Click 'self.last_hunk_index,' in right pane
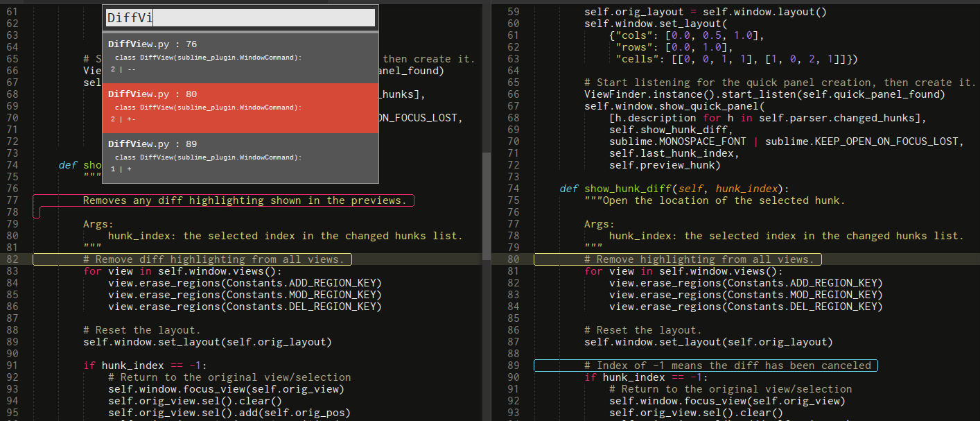 tap(674, 153)
